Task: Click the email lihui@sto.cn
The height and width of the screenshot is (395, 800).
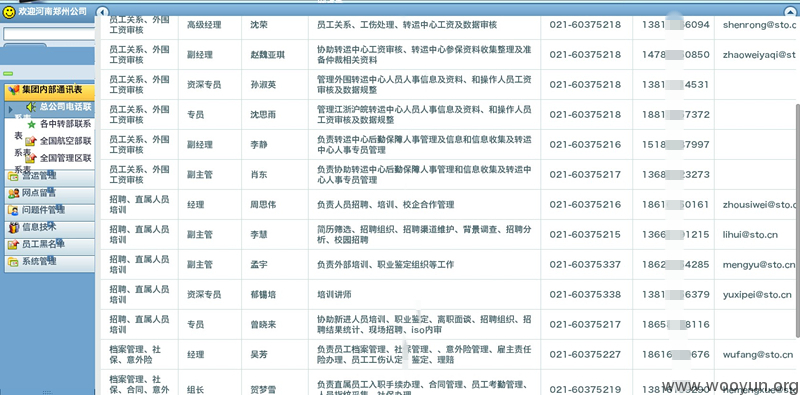Action: pyautogui.click(x=750, y=235)
